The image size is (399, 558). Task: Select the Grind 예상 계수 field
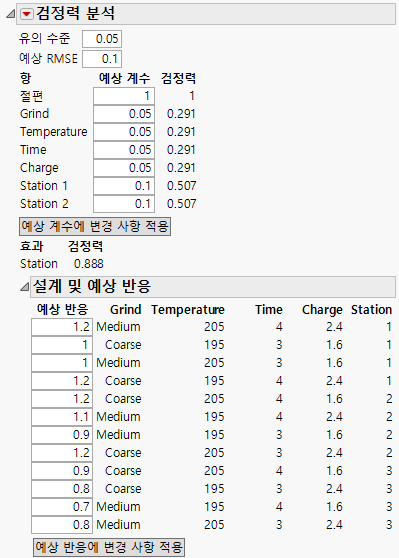coord(124,114)
